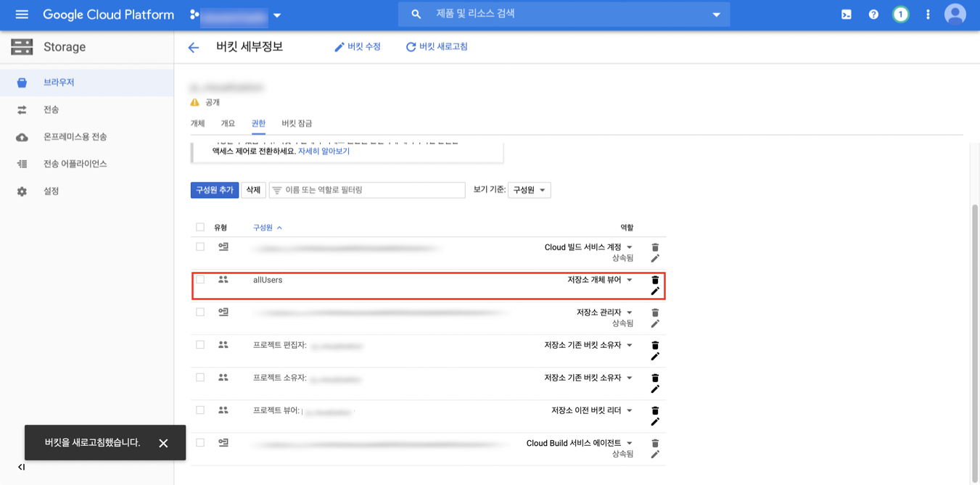Open 브라우저 in the sidebar

tap(87, 83)
